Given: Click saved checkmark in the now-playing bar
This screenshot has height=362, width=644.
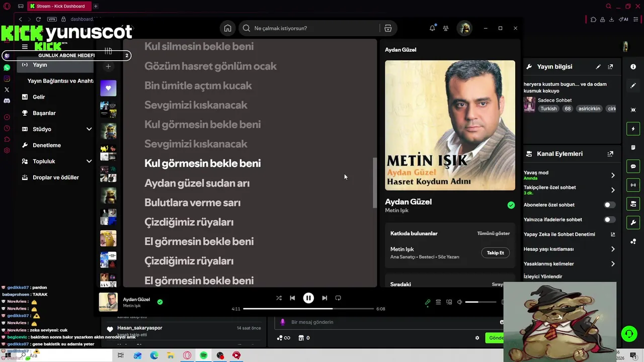Looking at the screenshot, I should click(160, 302).
